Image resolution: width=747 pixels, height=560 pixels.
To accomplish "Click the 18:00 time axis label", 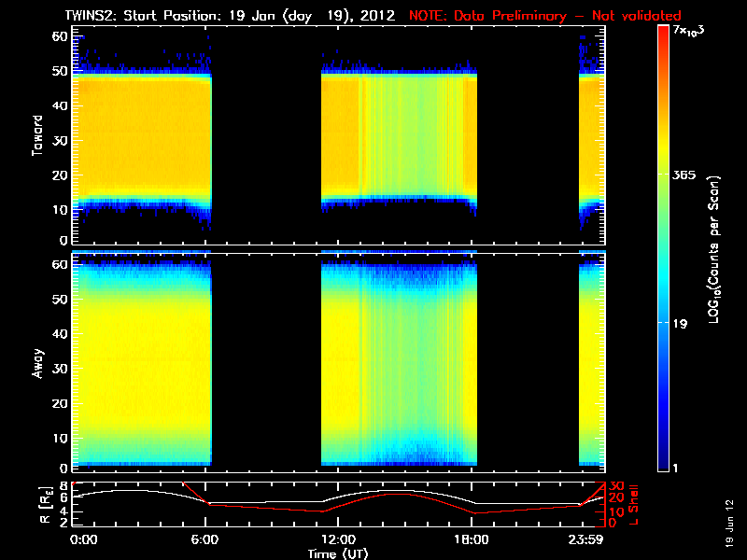I will (x=472, y=539).
